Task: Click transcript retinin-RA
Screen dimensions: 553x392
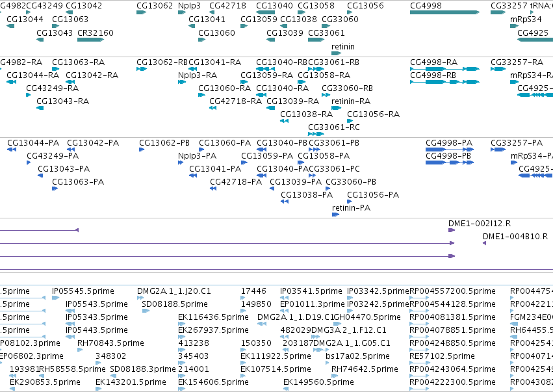Action: [x=351, y=101]
